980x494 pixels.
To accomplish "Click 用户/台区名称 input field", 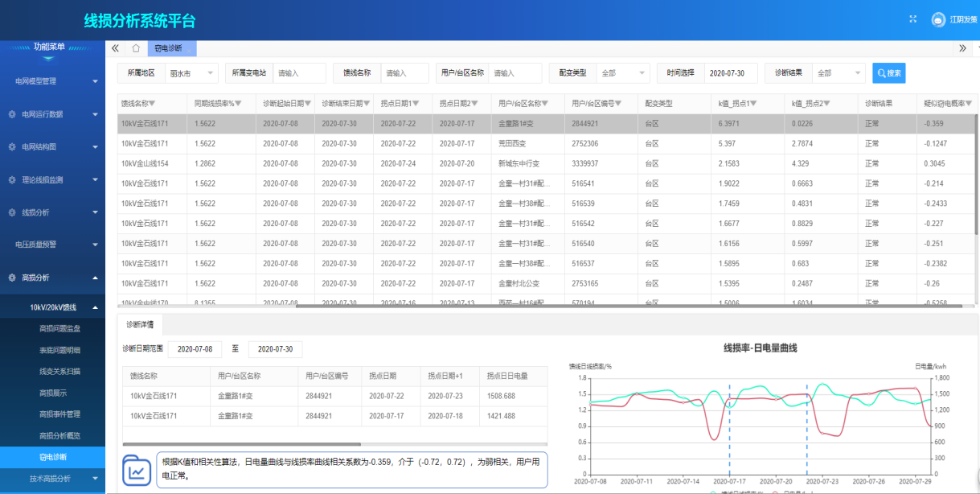I will point(515,73).
